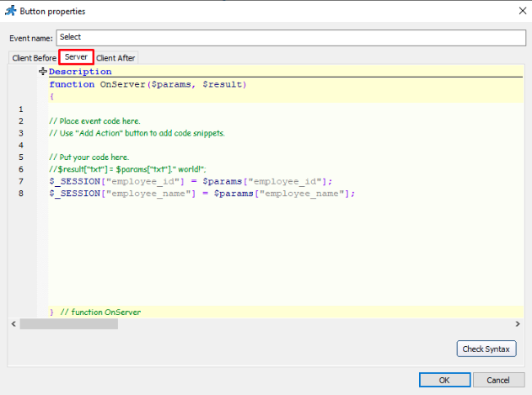Place cursor in the employee_id session line

coord(191,181)
